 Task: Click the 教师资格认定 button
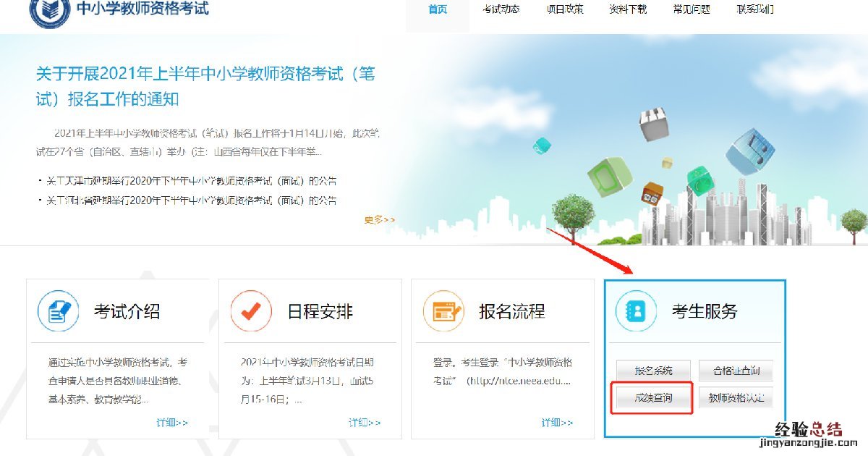[x=736, y=398]
